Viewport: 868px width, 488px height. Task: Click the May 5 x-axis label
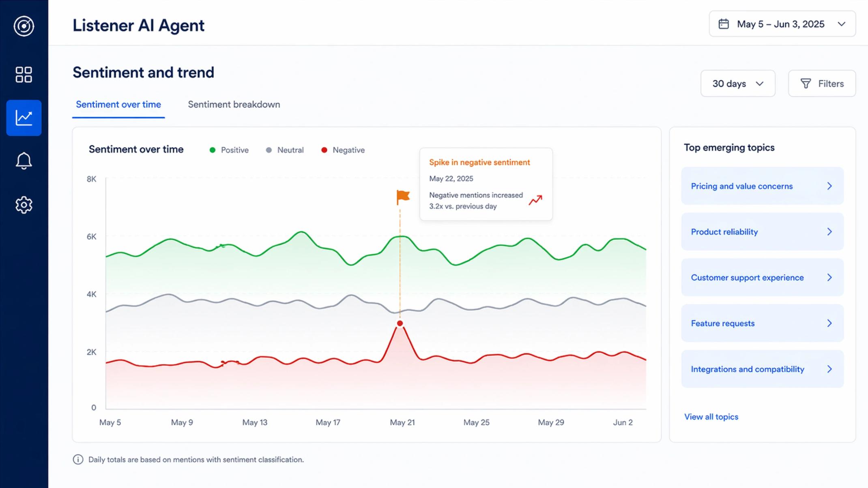coord(110,422)
